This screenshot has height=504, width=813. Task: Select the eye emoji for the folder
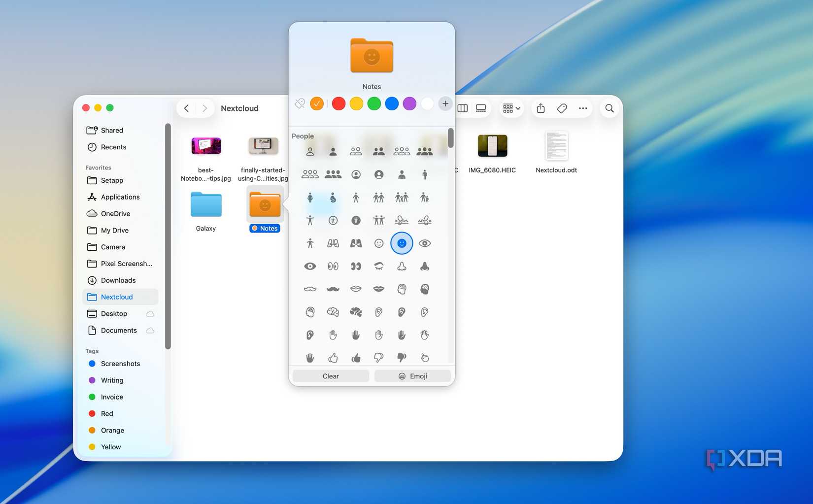425,243
